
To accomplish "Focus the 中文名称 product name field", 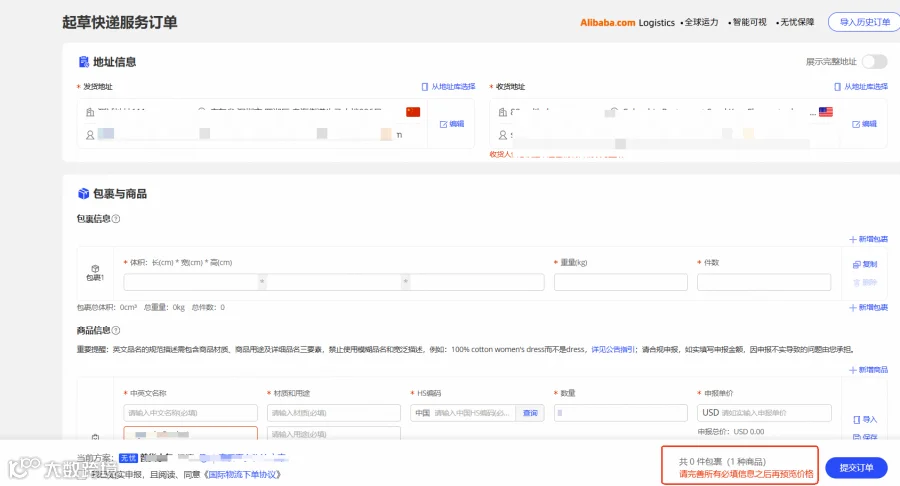I will (x=191, y=413).
